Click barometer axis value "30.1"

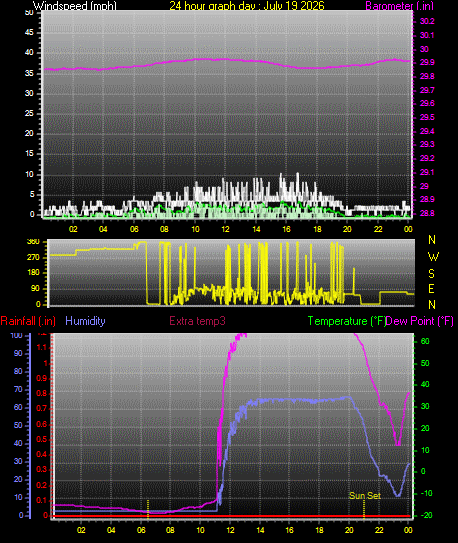pos(427,35)
